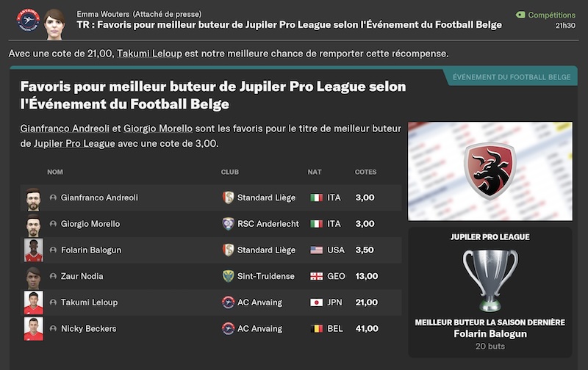This screenshot has height=370, width=588.
Task: Sort the table by COTES column
Action: point(365,172)
